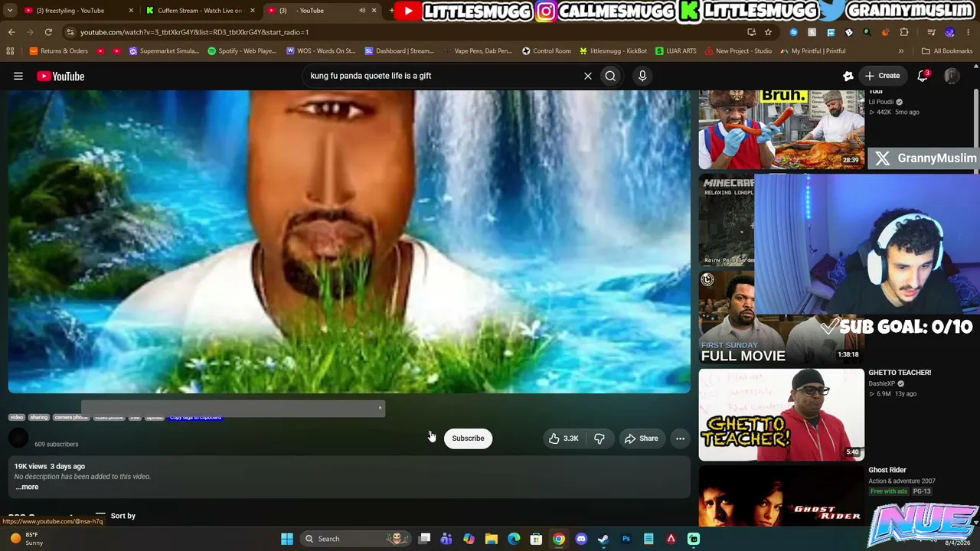Open the YouTube account avatar menu
The image size is (980, 551).
(x=952, y=76)
